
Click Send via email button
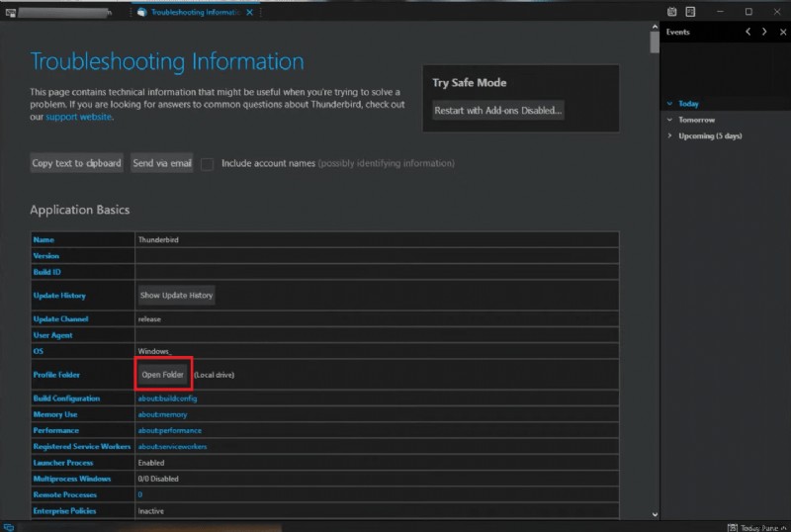(x=162, y=163)
